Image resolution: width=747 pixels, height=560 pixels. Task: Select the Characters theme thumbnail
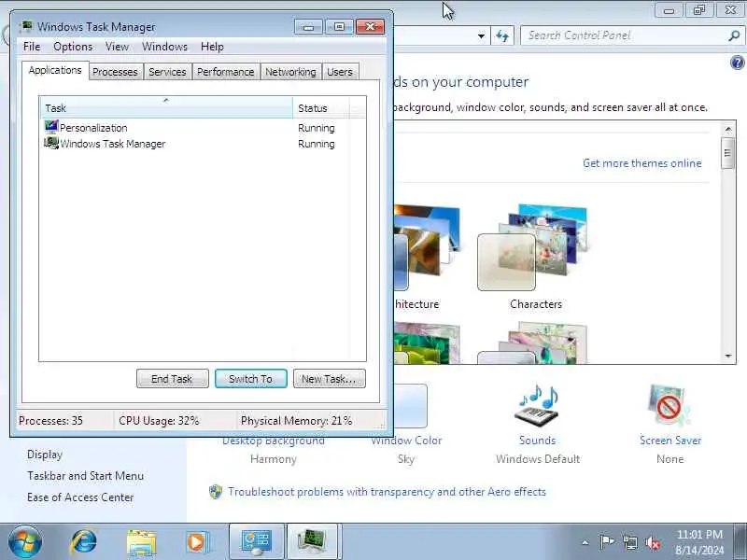(533, 247)
